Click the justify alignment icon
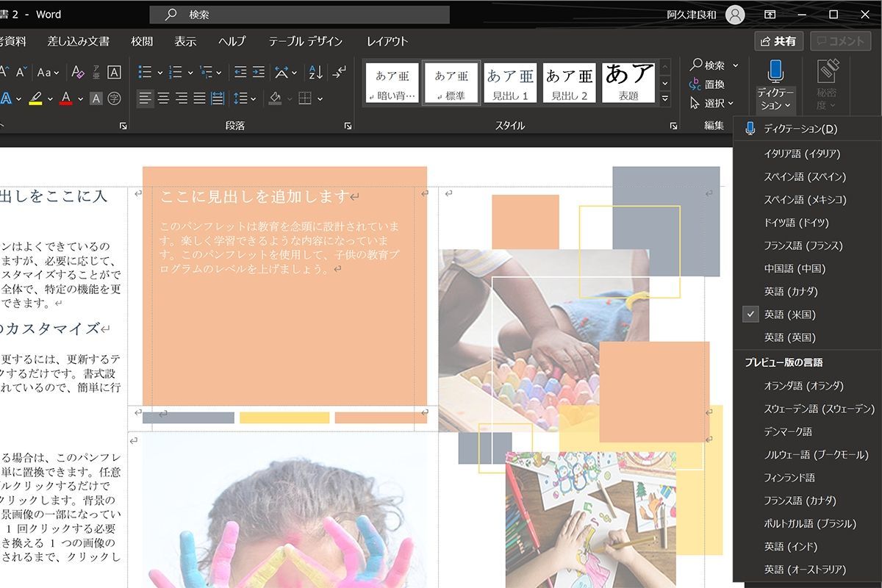 point(199,98)
